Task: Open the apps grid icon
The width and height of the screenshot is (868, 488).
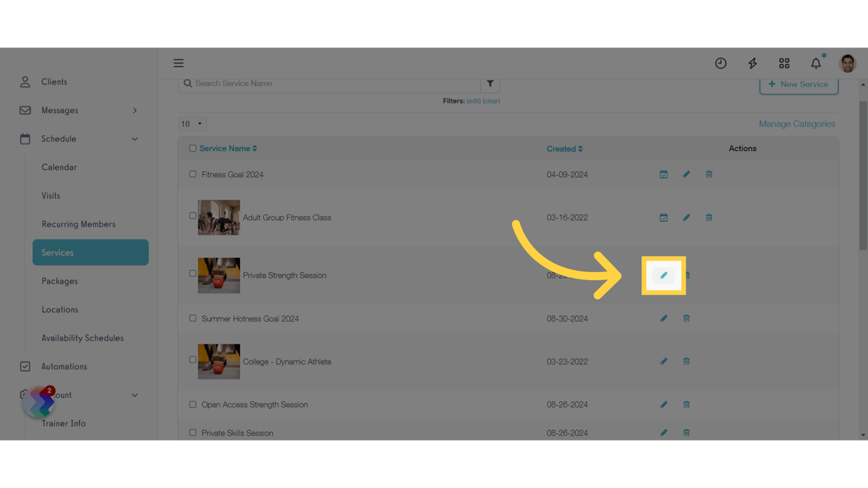Action: pyautogui.click(x=784, y=63)
